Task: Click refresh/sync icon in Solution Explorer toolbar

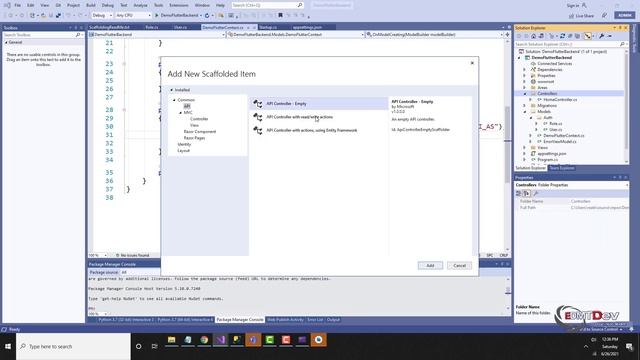Action: [562, 36]
